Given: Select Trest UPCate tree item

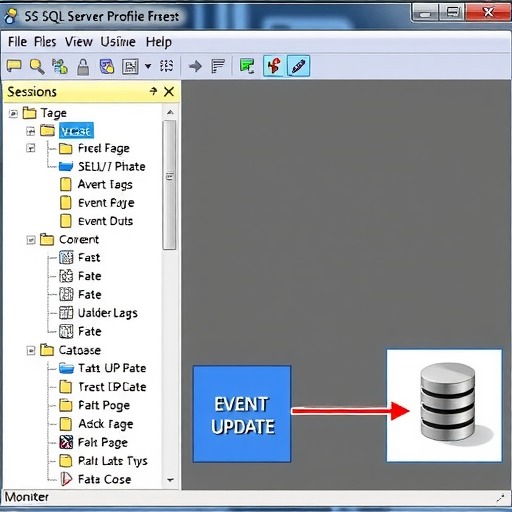Looking at the screenshot, I should (112, 387).
